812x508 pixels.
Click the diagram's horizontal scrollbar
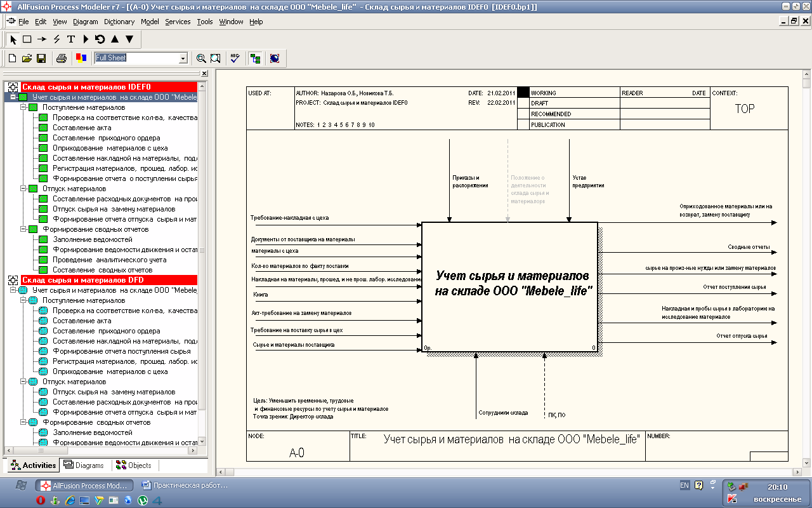pyautogui.click(x=509, y=472)
